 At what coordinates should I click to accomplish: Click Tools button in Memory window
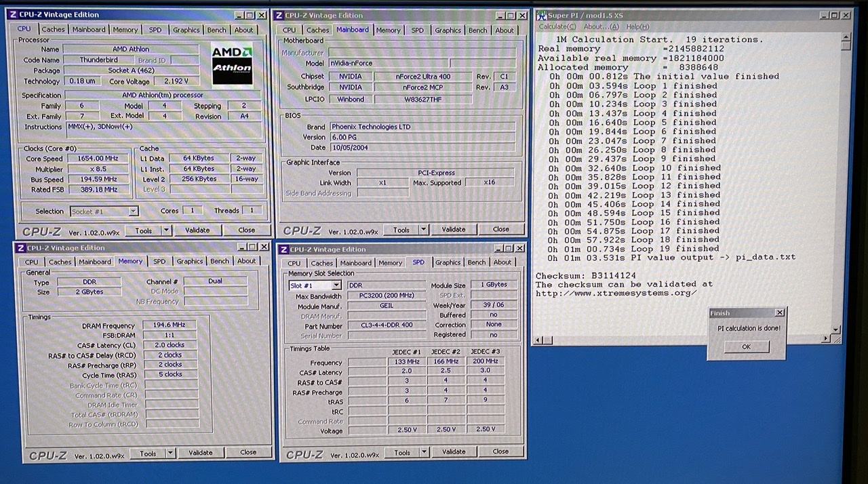pyautogui.click(x=148, y=453)
